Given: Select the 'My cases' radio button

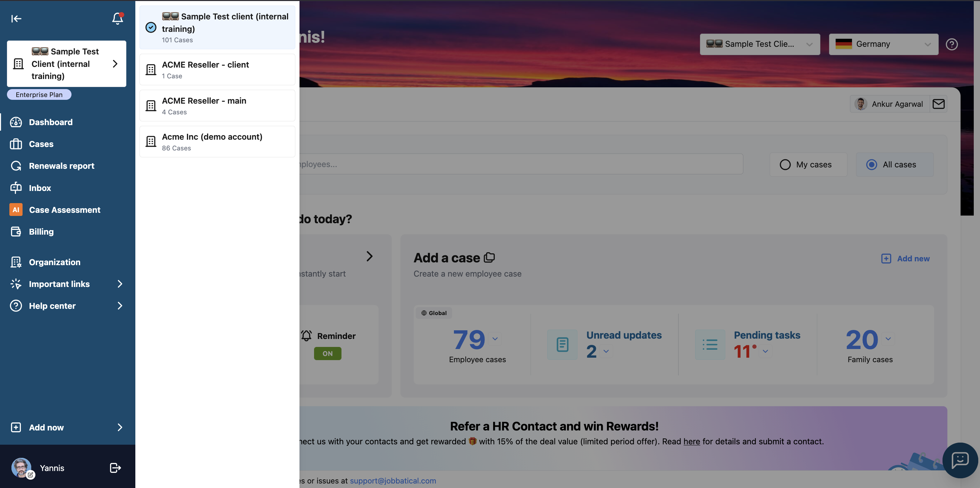Looking at the screenshot, I should [785, 165].
